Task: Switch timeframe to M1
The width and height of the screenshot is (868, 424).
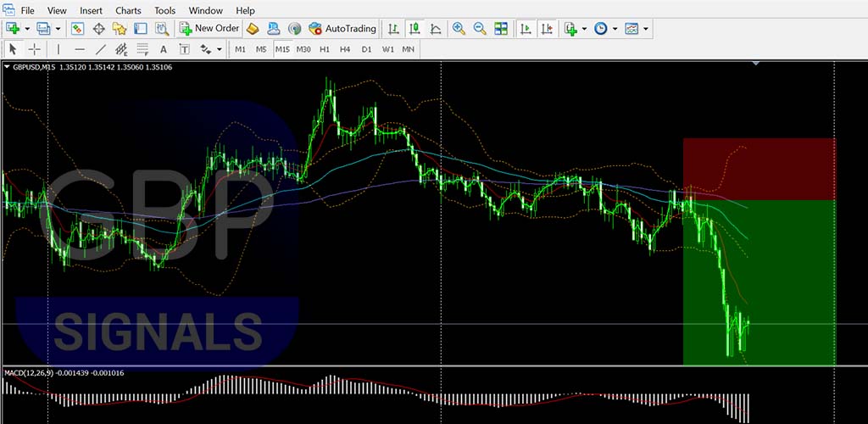Action: pyautogui.click(x=240, y=49)
